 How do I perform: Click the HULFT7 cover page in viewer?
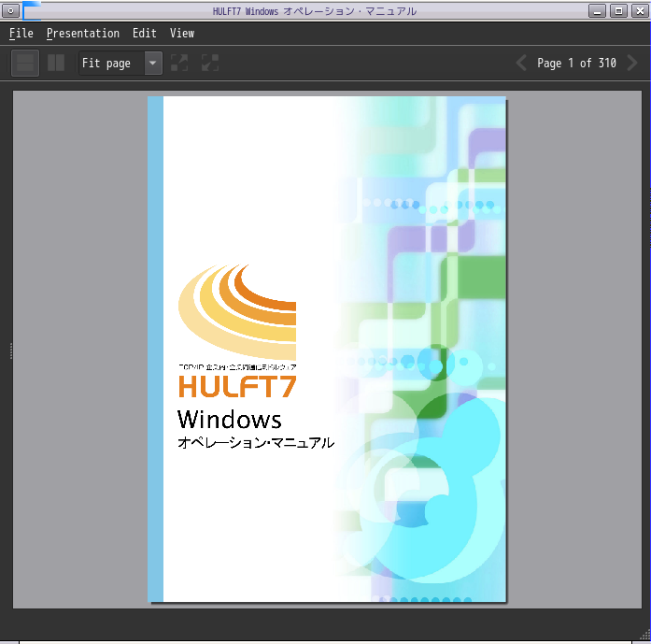(327, 349)
